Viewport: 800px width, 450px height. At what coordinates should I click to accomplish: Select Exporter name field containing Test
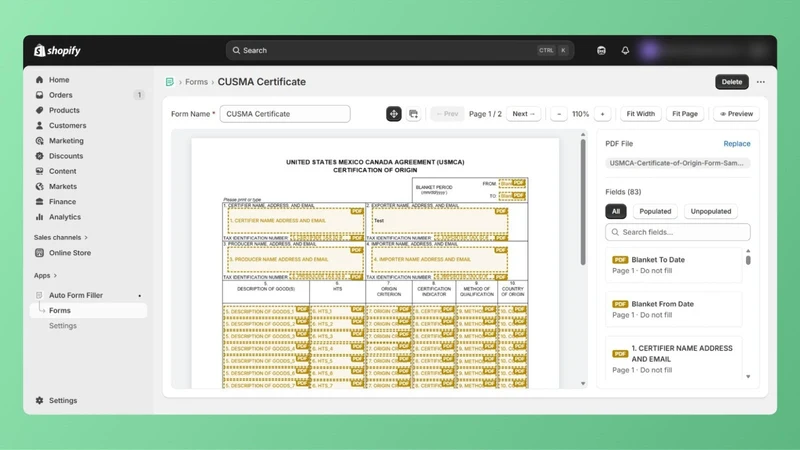(440, 221)
